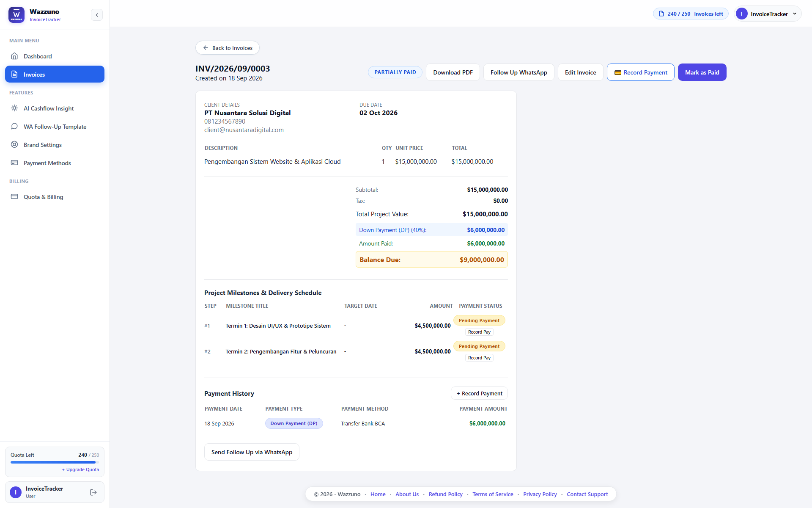
Task: Click the back arrow icon before Back to Invoices
Action: (206, 48)
